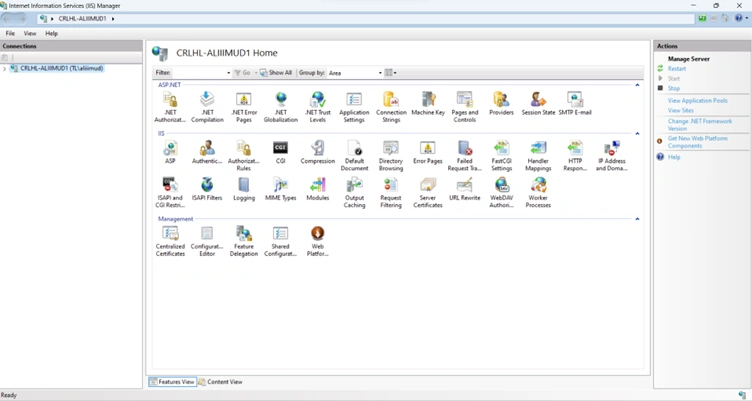Screen dimensions: 752x401
Task: Open .NET Trust Levels feature
Action: 317,107
